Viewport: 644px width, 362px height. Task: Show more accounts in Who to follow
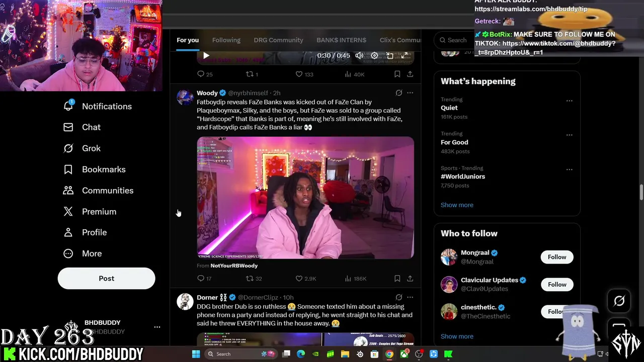(457, 336)
